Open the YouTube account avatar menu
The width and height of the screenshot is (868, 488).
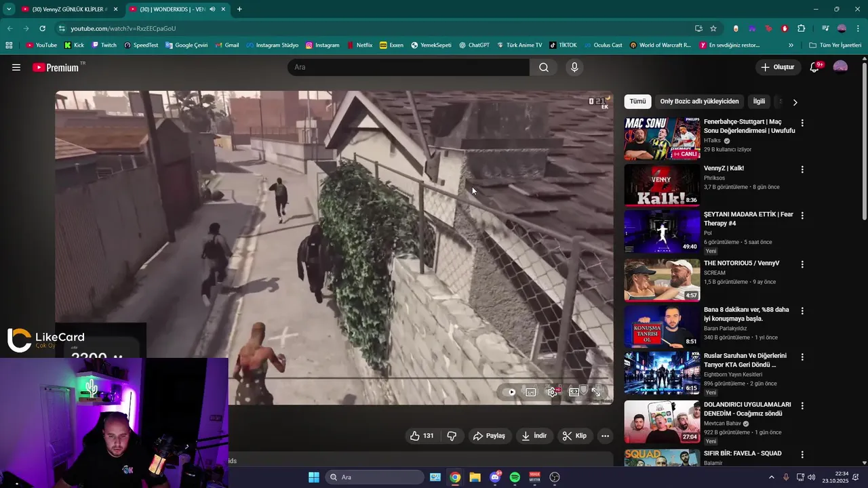point(840,67)
